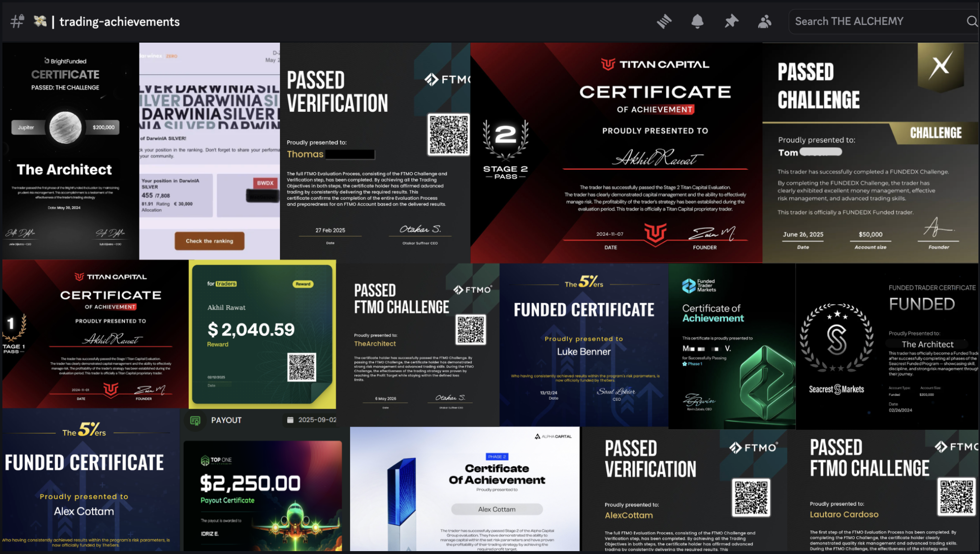Open the DarwinIA Silver ranking image

tap(210, 151)
